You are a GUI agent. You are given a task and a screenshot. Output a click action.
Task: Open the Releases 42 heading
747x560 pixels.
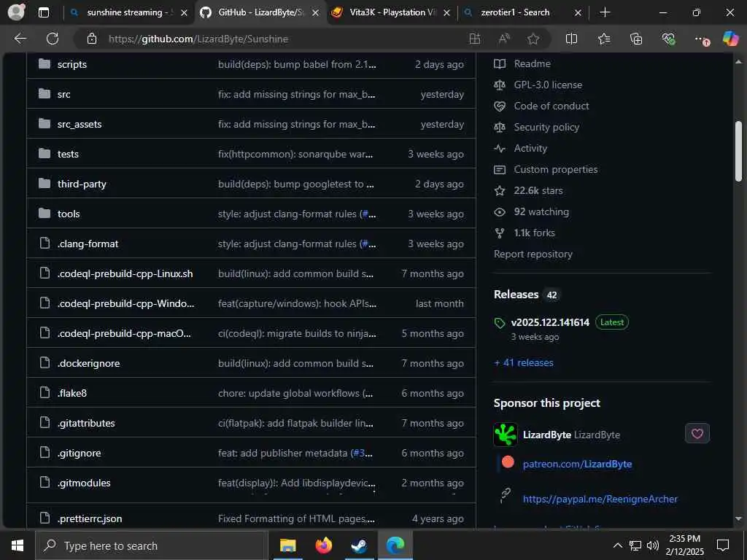tap(525, 295)
